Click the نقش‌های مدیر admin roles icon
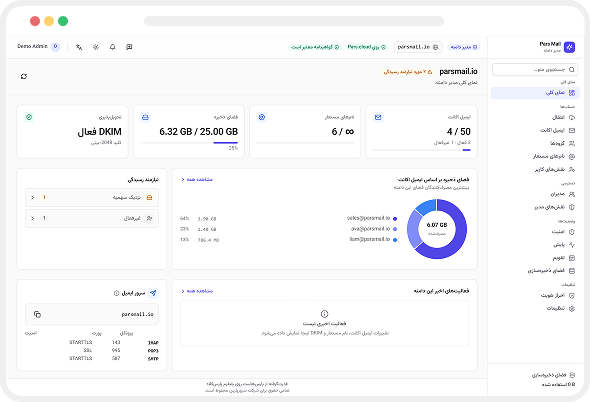Viewport: 590px width, 402px height. click(572, 207)
